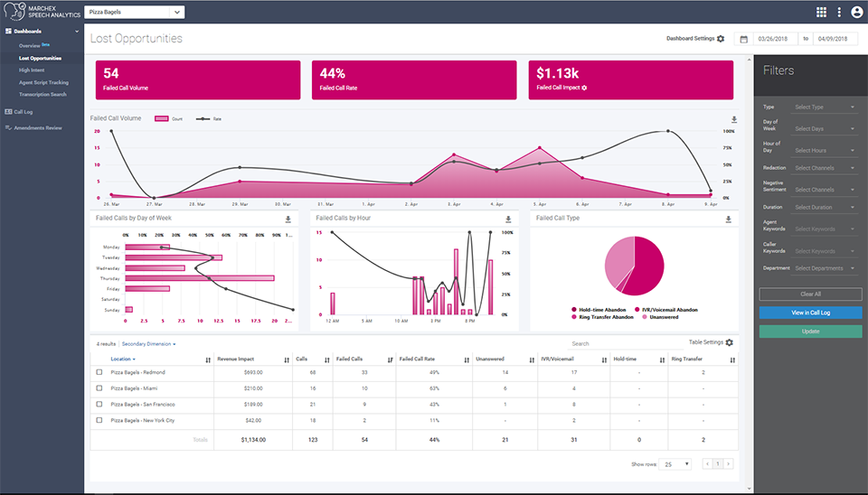This screenshot has width=868, height=495.
Task: Open Amendments Review in sidebar
Action: click(x=38, y=127)
